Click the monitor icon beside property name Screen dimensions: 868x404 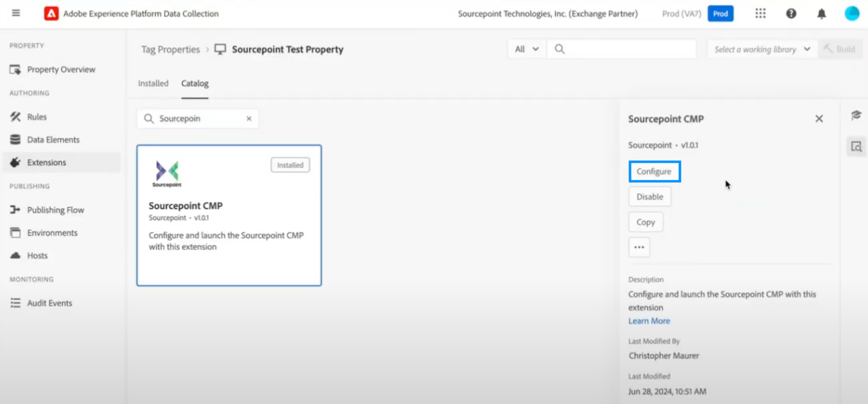(220, 49)
